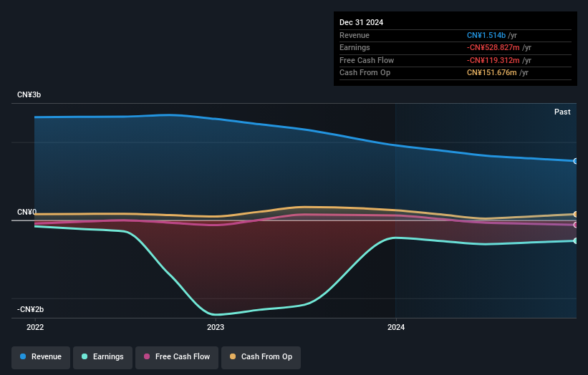The height and width of the screenshot is (375, 588).
Task: Click the Earnings row label in tooltip
Action: (x=355, y=47)
